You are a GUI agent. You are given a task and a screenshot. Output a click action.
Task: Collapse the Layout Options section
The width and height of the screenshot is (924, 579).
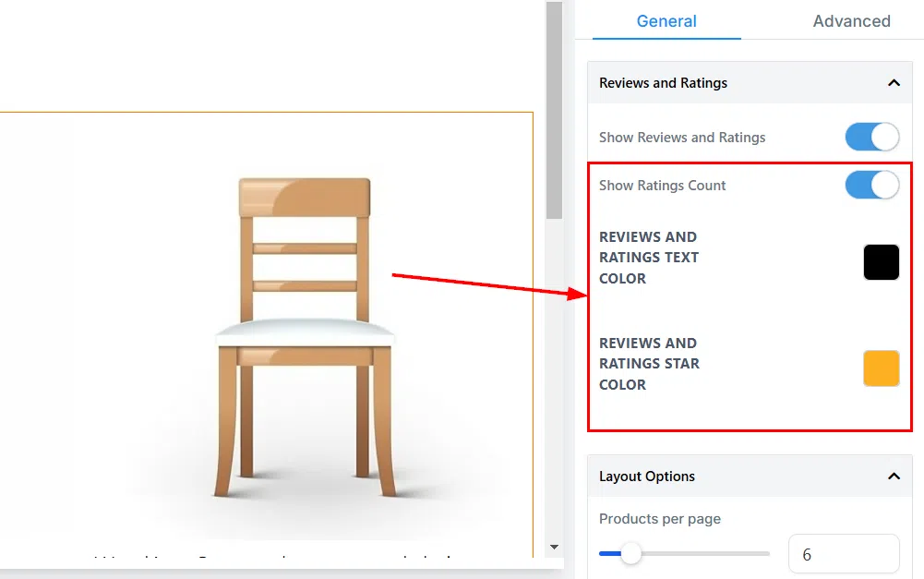click(894, 476)
